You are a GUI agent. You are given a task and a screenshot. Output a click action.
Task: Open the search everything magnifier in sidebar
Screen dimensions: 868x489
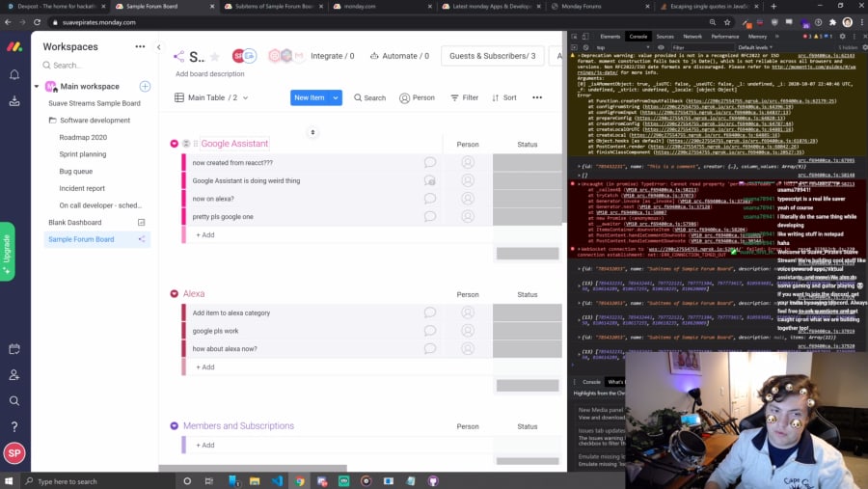(14, 401)
